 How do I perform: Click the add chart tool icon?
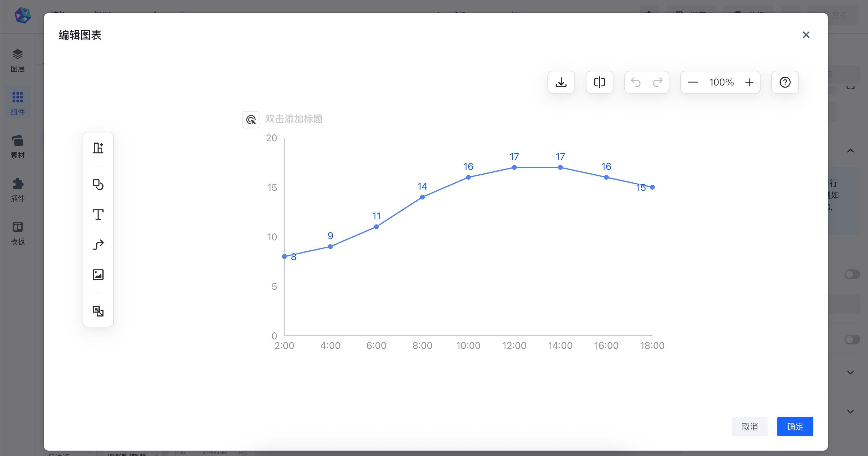click(98, 148)
